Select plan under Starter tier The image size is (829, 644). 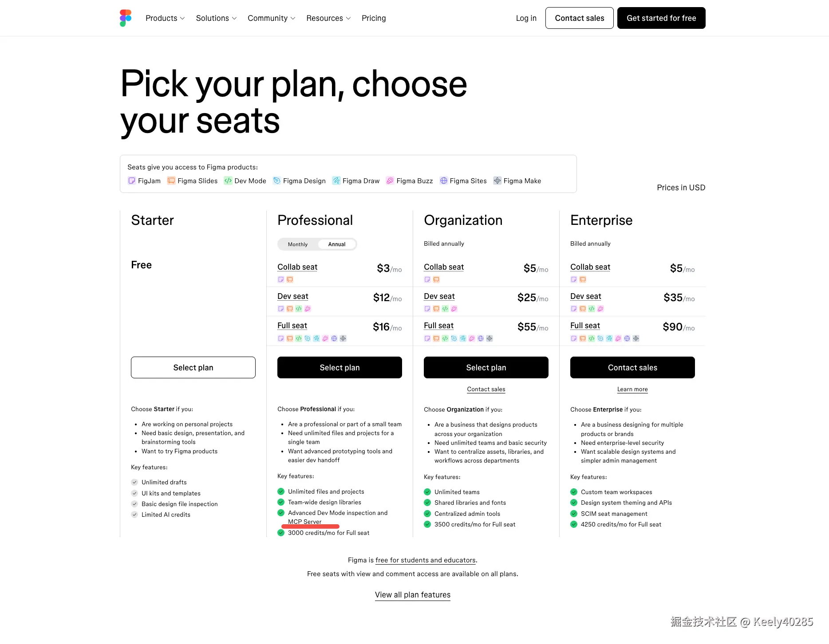pyautogui.click(x=193, y=368)
